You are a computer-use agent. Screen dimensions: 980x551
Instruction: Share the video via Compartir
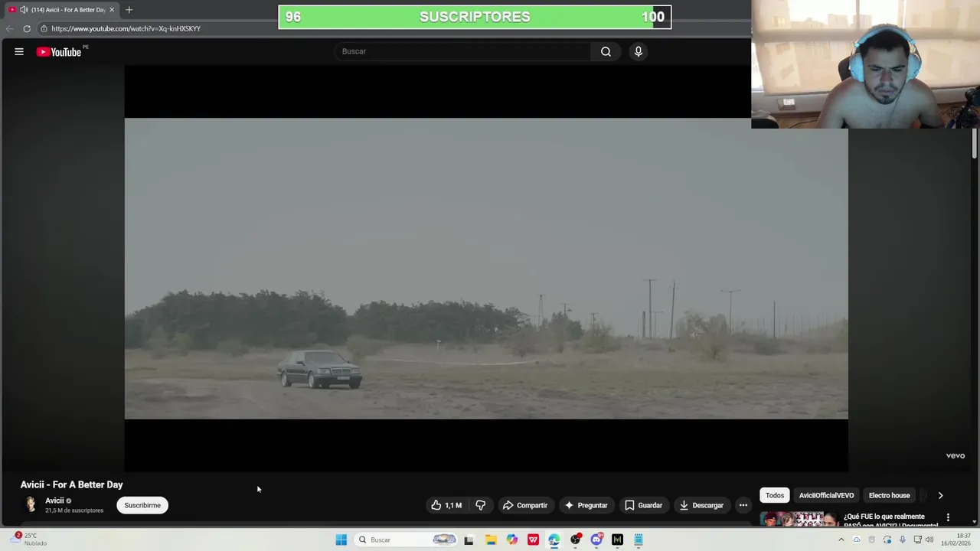point(525,505)
